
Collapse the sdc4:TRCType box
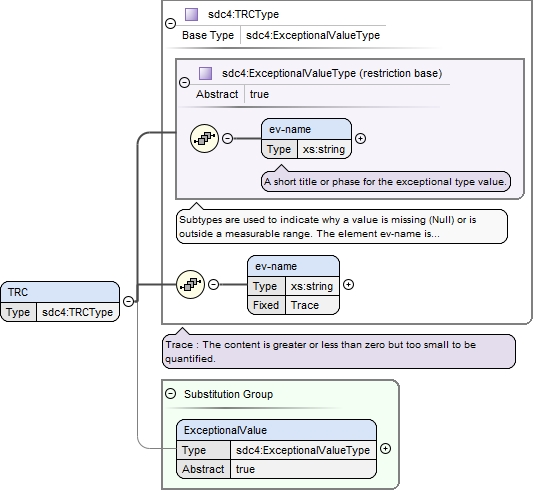pyautogui.click(x=170, y=23)
